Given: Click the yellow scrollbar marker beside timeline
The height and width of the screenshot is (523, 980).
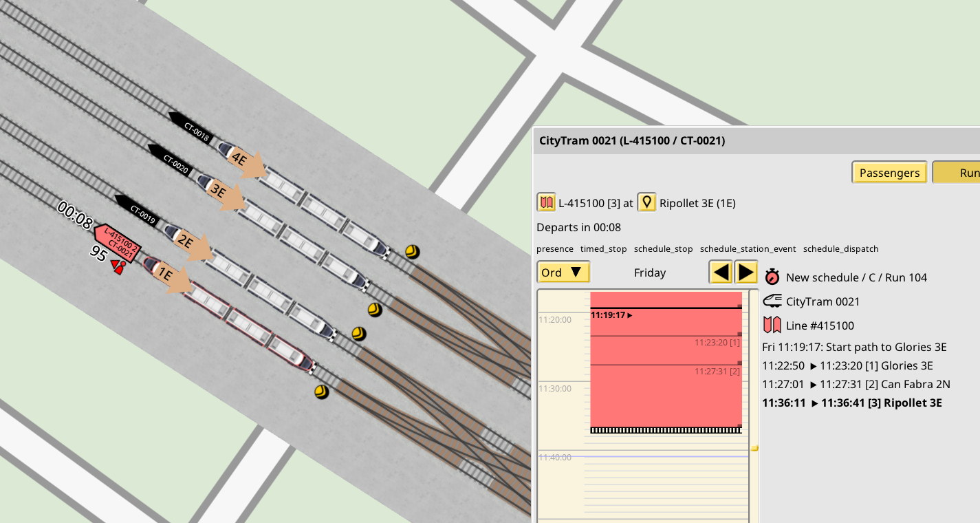Looking at the screenshot, I should click(754, 448).
